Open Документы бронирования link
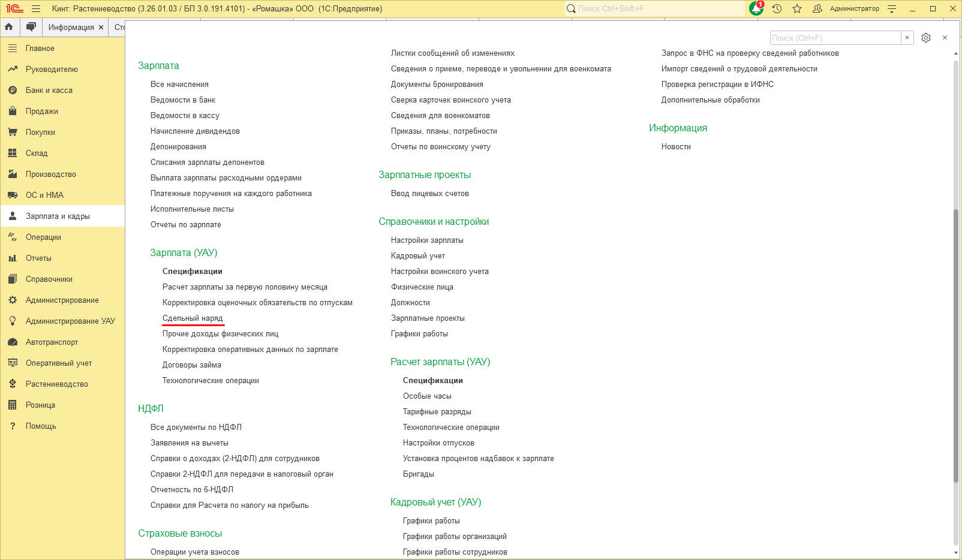962x560 pixels. click(x=437, y=85)
